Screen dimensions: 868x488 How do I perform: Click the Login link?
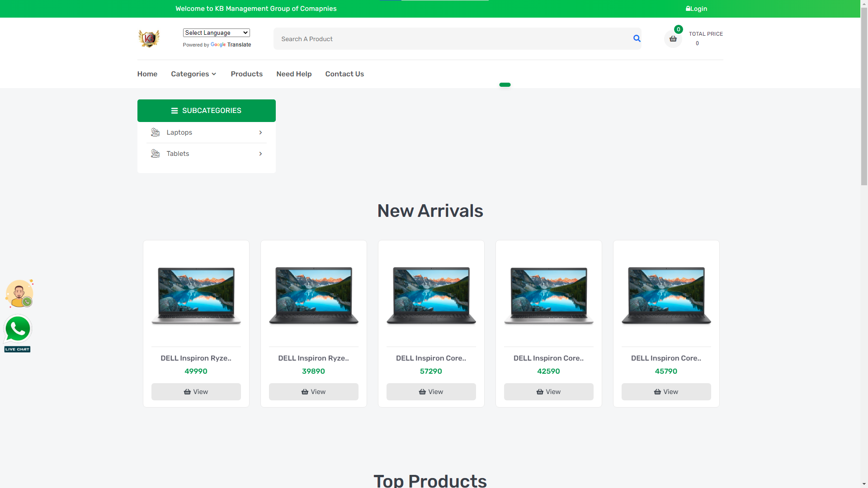(x=696, y=9)
